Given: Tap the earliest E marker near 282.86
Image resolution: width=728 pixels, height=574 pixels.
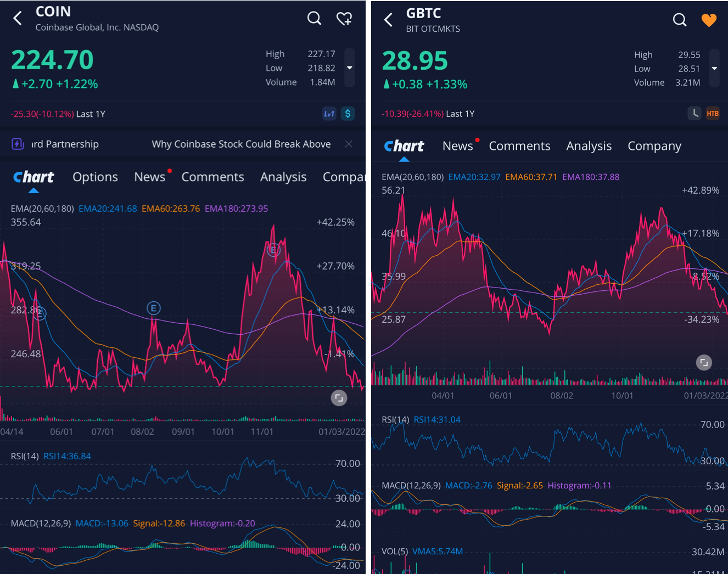Looking at the screenshot, I should click(40, 314).
